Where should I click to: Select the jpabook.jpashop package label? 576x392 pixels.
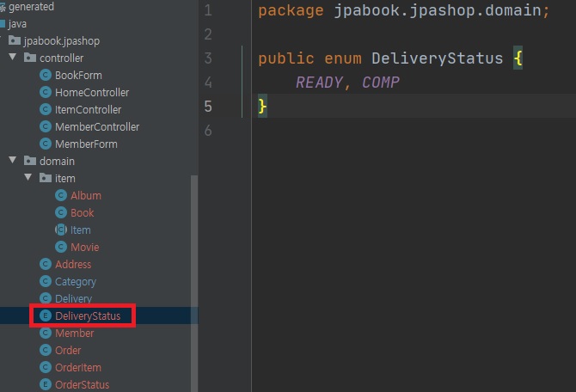click(x=61, y=40)
